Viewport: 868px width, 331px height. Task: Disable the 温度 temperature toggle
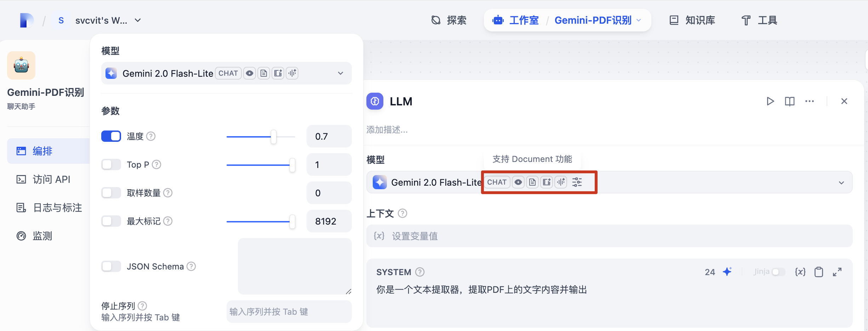pyautogui.click(x=111, y=137)
